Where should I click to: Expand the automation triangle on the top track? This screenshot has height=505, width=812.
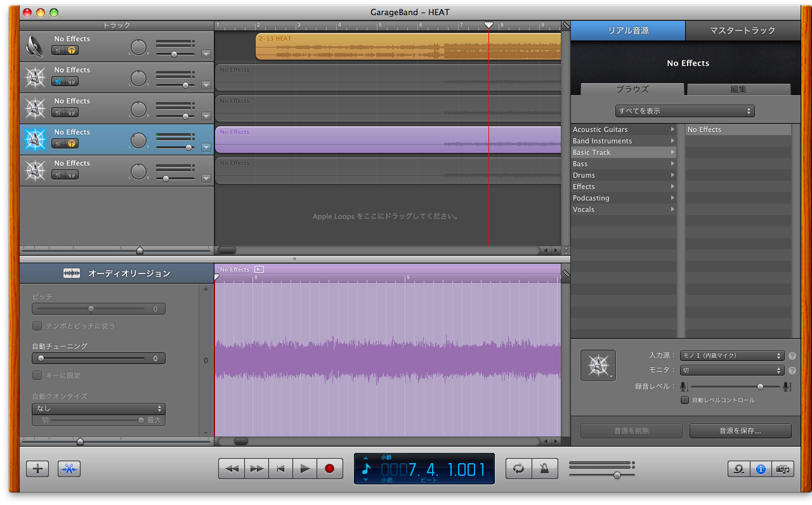(206, 54)
